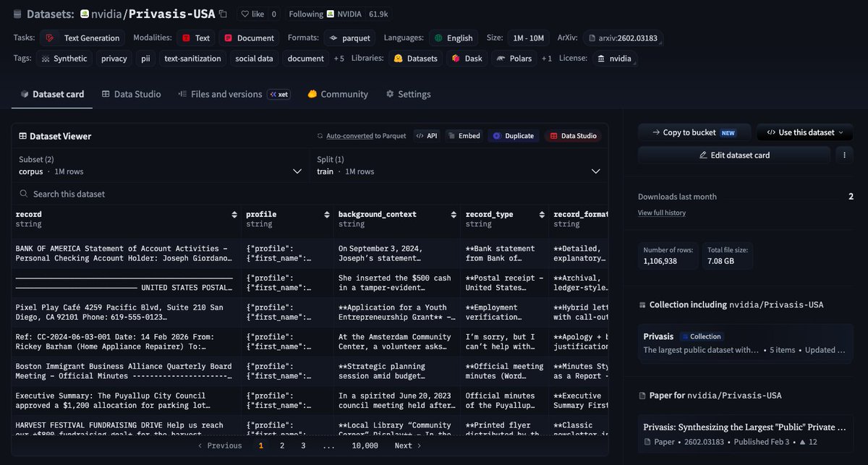Open the Subset corpus dropdown
The image size is (868, 465).
click(x=161, y=165)
